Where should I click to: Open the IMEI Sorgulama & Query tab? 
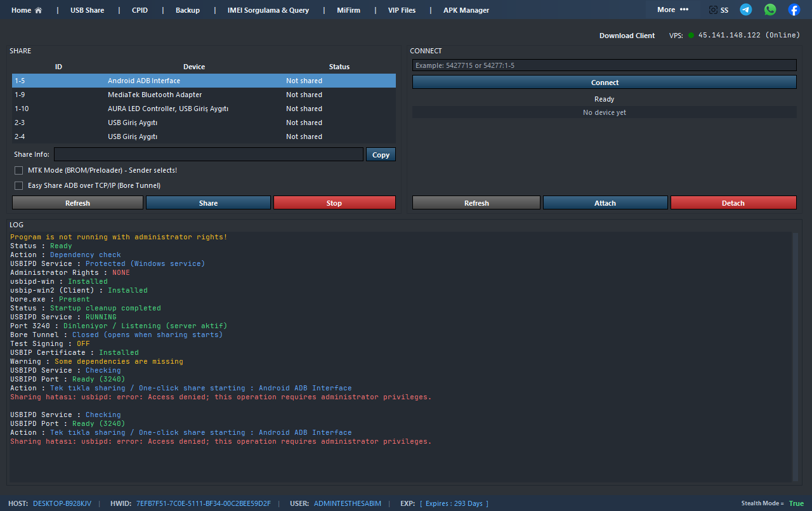click(x=268, y=10)
